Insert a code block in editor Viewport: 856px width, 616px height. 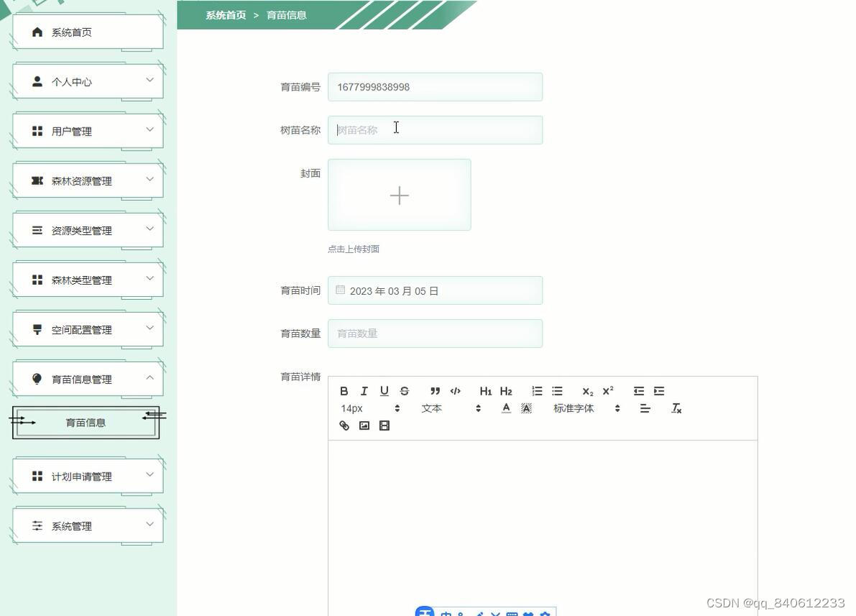coord(455,391)
